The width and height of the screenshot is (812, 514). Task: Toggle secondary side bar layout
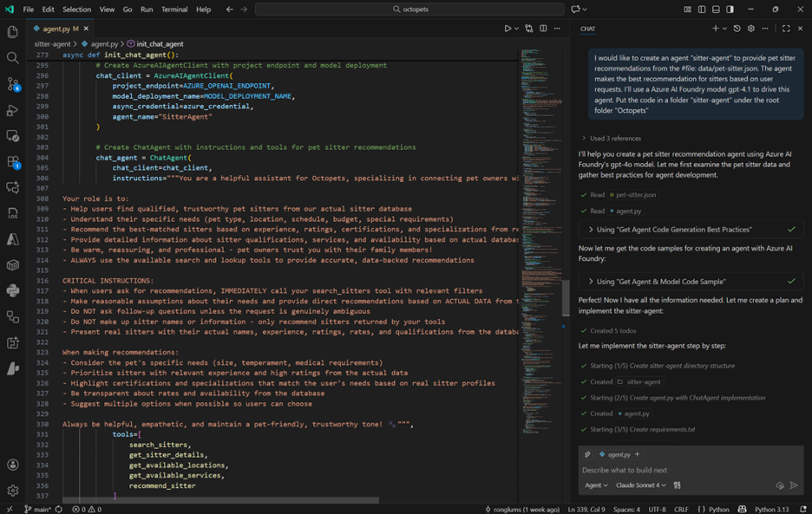pyautogui.click(x=730, y=10)
